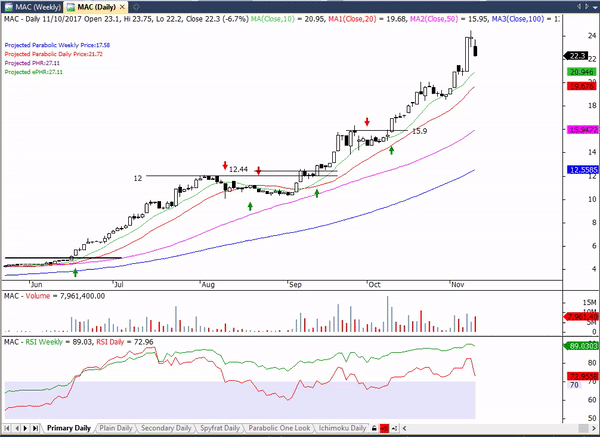Viewport: 600px width, 437px height.
Task: Click the small chart options icon after red icon
Action: click(x=395, y=428)
